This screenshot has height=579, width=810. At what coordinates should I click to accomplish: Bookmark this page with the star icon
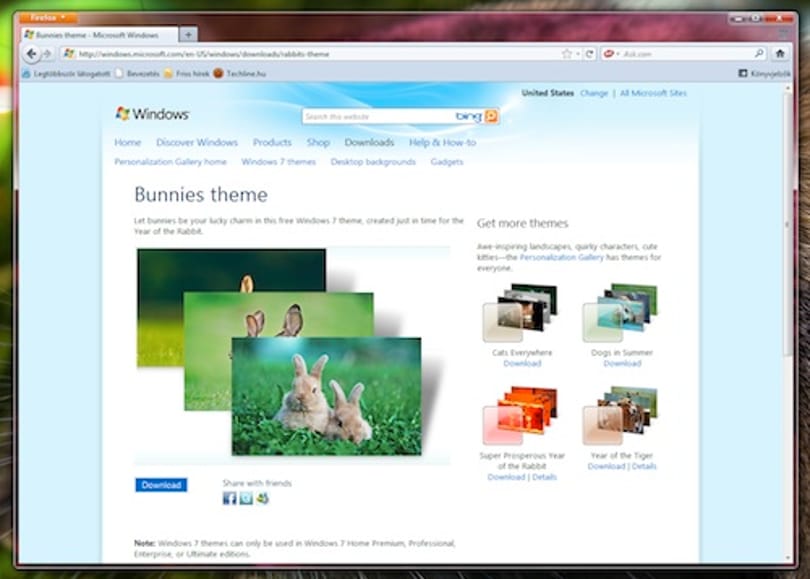(567, 54)
